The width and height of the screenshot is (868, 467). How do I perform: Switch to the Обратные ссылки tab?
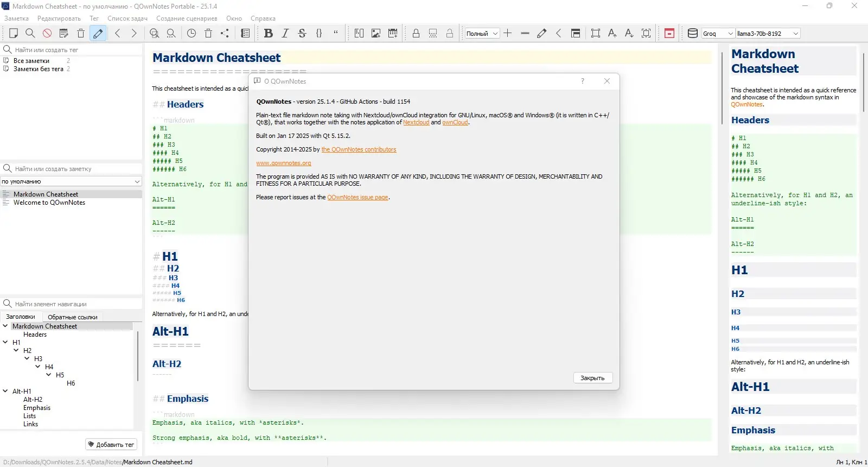pos(72,317)
